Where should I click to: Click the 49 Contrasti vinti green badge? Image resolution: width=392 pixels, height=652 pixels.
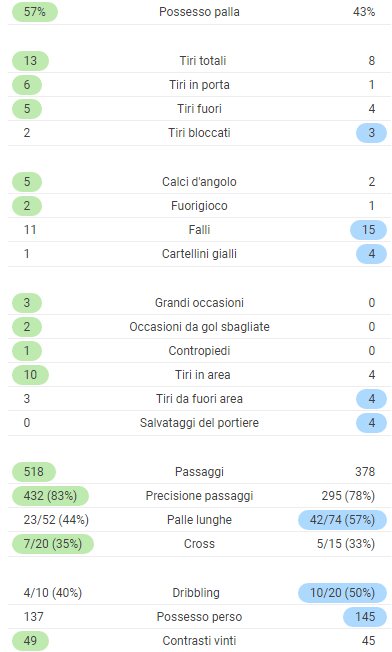(30, 641)
